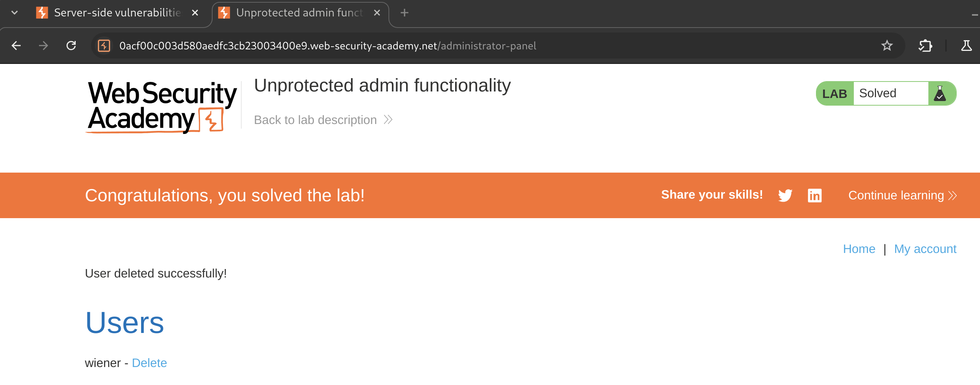Click the site info icon in the address bar
980x385 pixels.
[104, 46]
